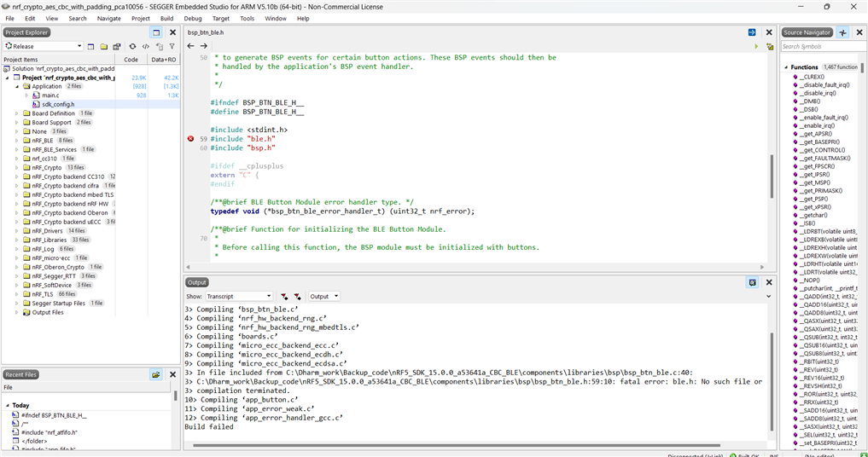Select the __get_APSR() function entry

click(815, 134)
